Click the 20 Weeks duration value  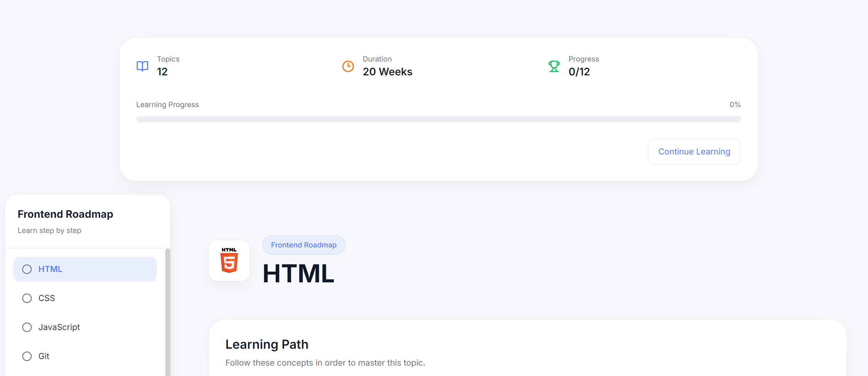pos(388,72)
